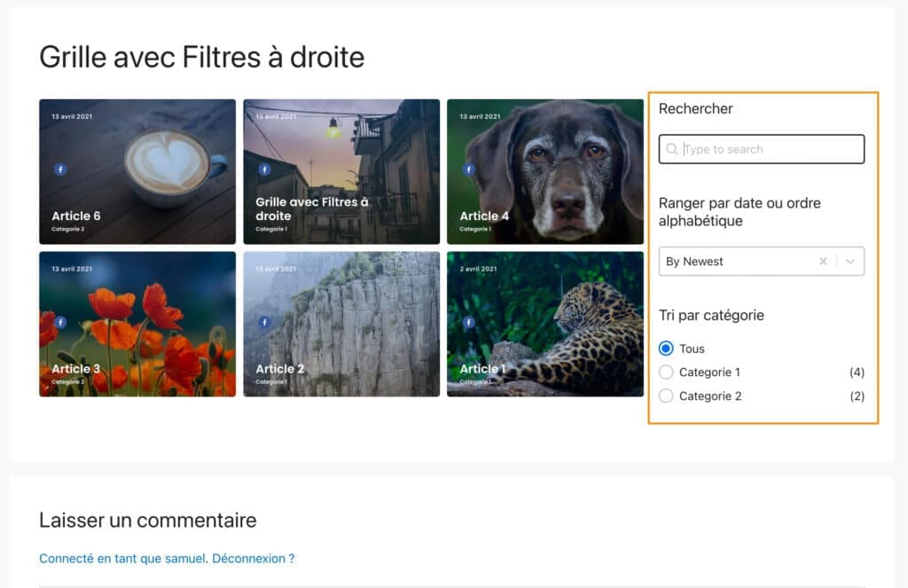Select the "Tous" radio button
908x588 pixels.
pos(666,349)
